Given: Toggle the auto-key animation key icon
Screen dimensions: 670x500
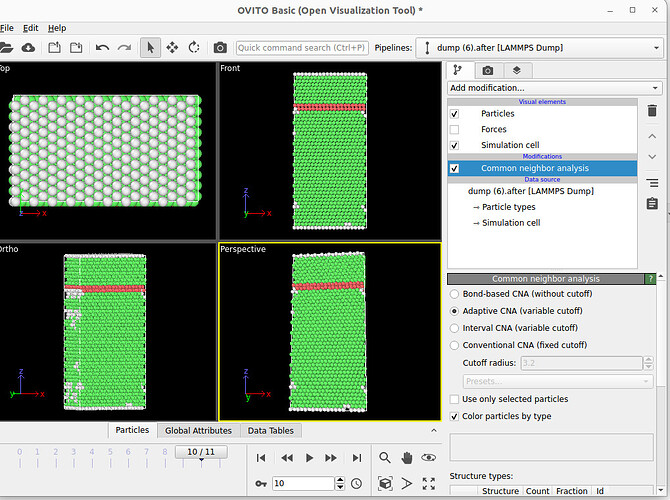Looking at the screenshot, I should click(261, 483).
